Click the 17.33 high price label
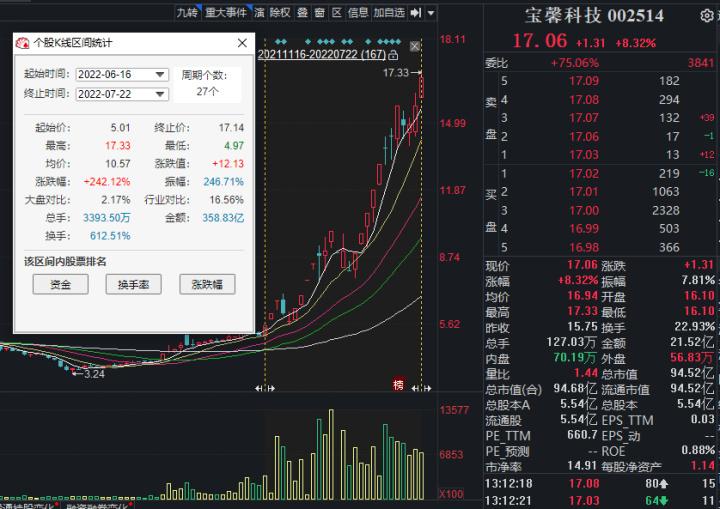Image resolution: width=720 pixels, height=509 pixels. 396,73
